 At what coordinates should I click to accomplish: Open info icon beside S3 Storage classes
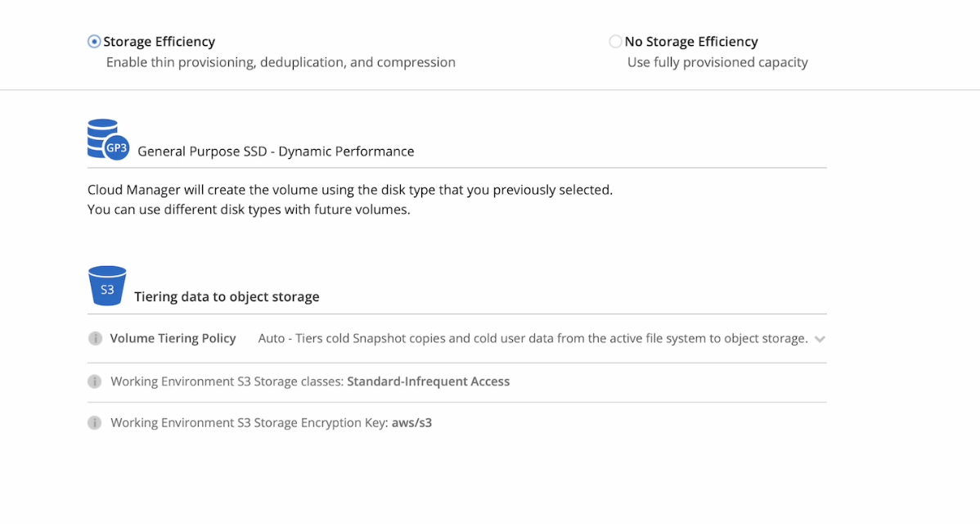point(95,382)
